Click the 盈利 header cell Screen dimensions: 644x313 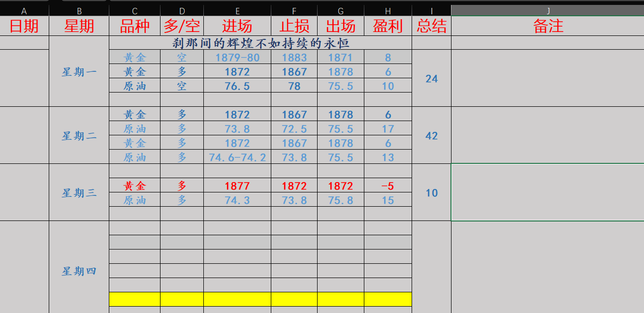coord(388,26)
